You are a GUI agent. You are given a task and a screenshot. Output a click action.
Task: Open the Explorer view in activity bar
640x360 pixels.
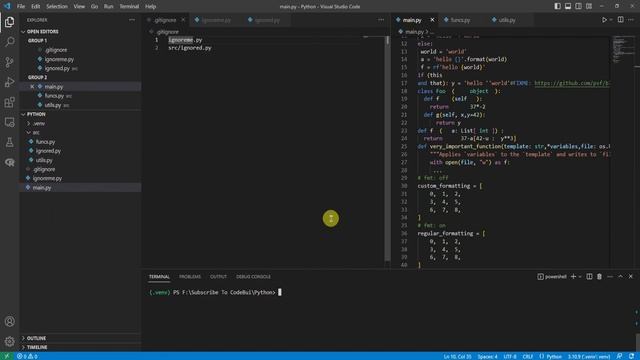(x=9, y=22)
